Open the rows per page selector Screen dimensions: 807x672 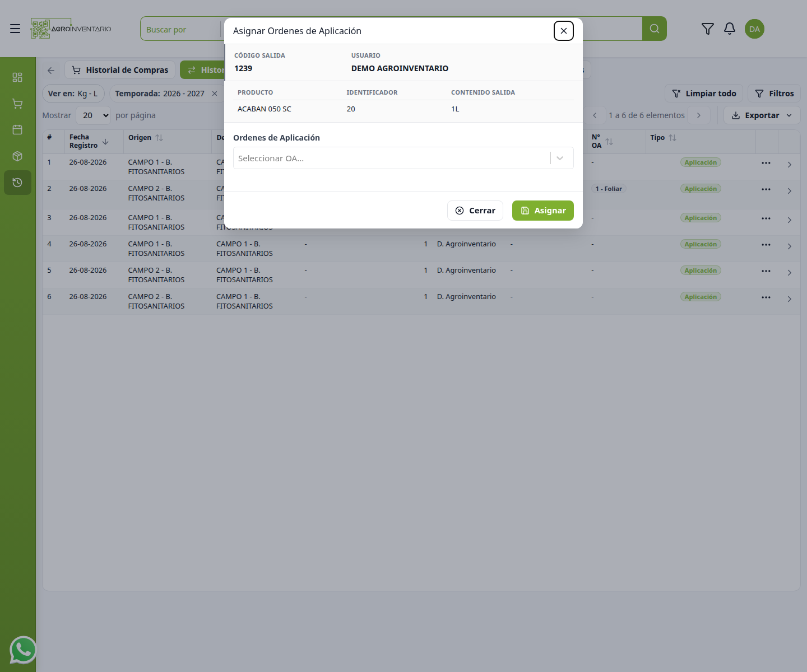coord(94,115)
